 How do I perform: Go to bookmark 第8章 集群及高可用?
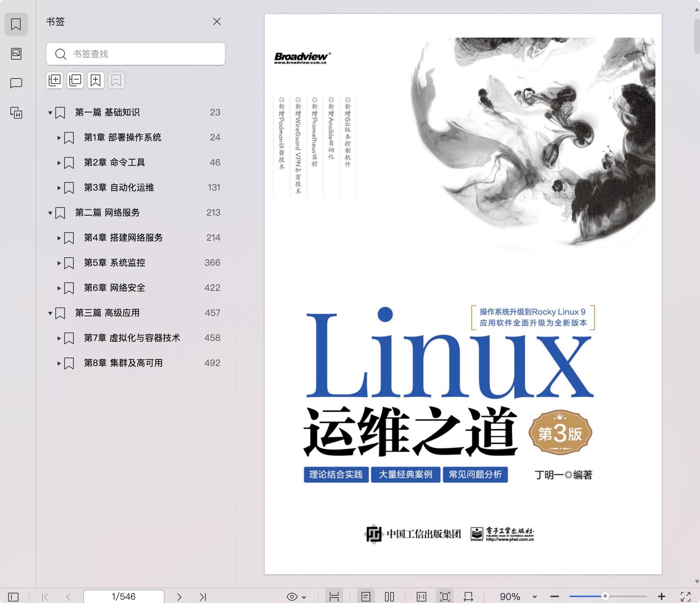click(123, 363)
